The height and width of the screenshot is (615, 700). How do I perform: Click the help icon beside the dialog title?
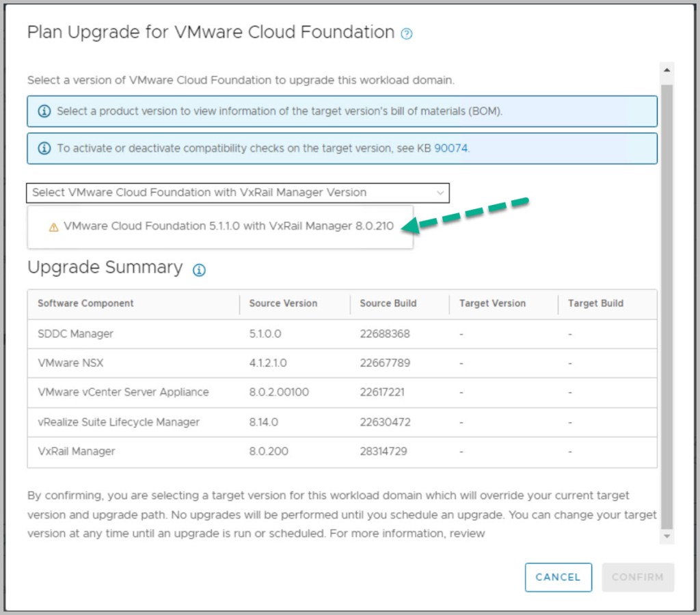407,33
